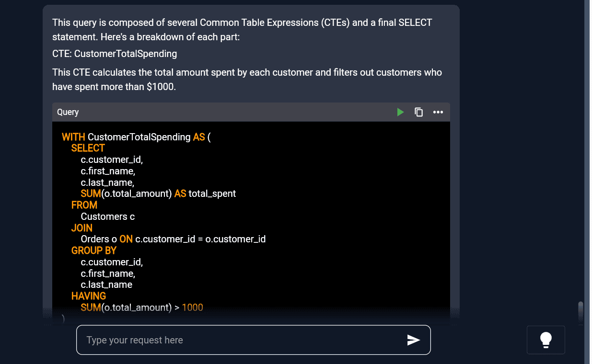Copy the query code to clipboard
The image size is (592, 364).
419,112
